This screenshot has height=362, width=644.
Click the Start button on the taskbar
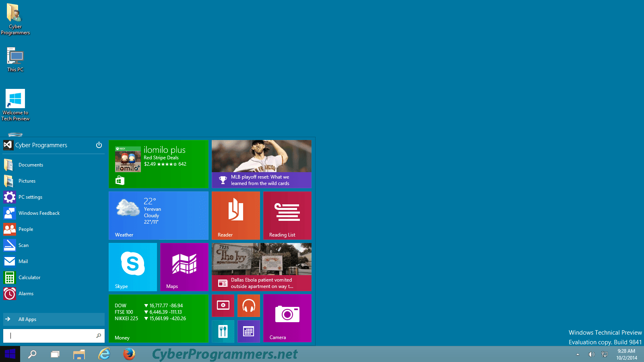point(10,354)
